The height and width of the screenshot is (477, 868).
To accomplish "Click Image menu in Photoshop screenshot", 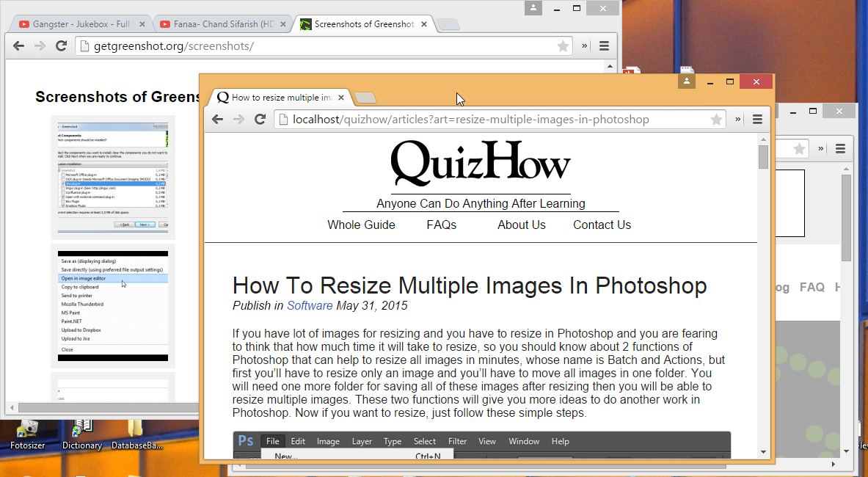I will (x=328, y=441).
